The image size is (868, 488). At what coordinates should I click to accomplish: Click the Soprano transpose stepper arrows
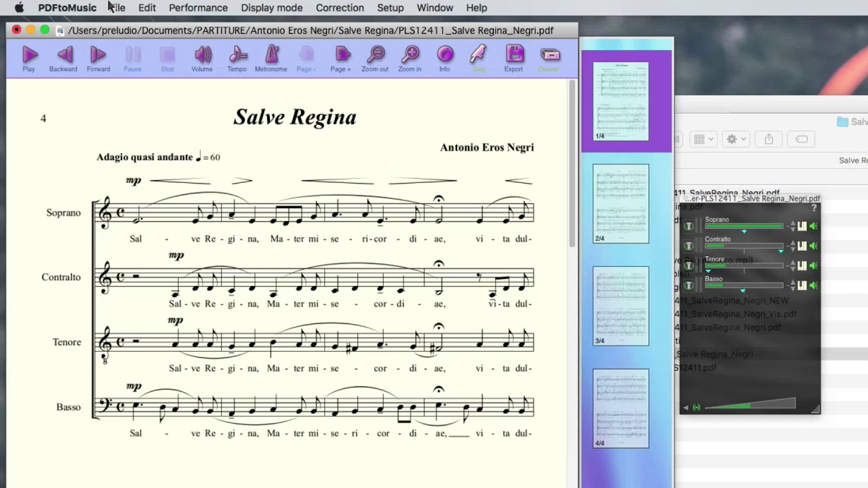(792, 226)
